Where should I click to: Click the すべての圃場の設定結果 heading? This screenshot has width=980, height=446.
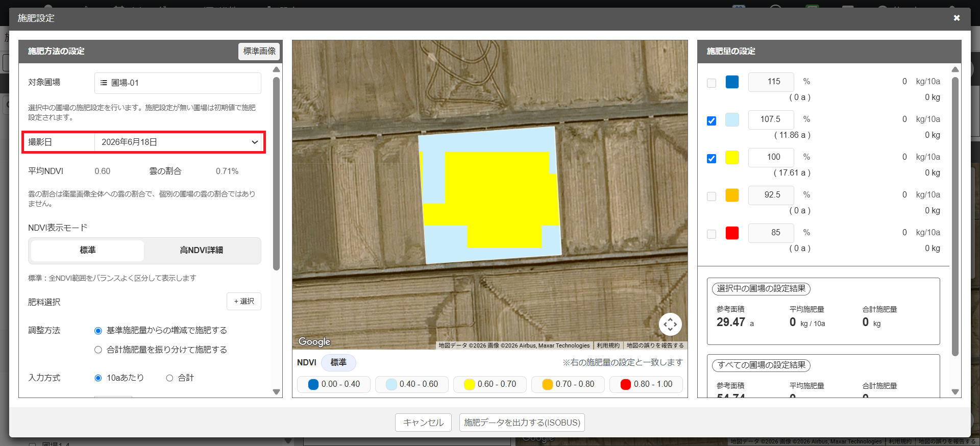coord(761,365)
